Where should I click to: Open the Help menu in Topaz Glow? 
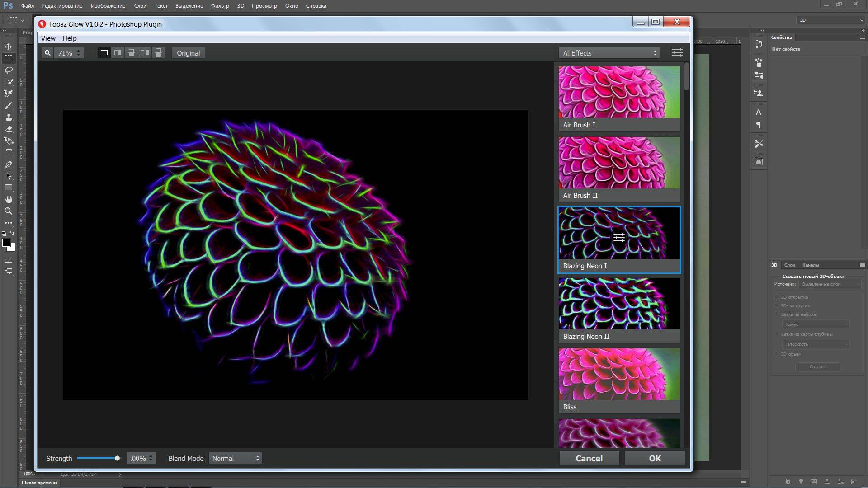[x=69, y=38]
